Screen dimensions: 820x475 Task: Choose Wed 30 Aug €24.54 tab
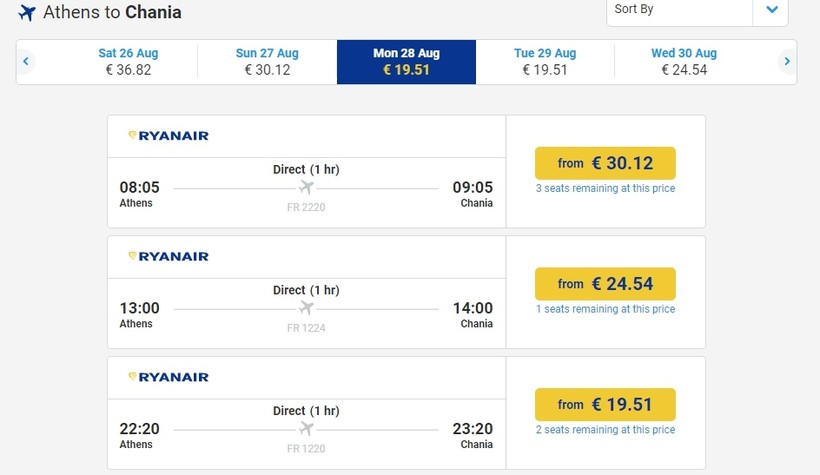tap(684, 62)
